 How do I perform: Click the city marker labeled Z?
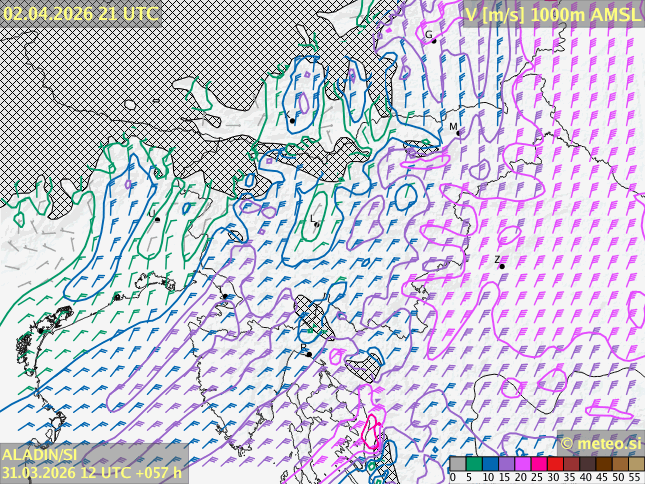coord(502,266)
